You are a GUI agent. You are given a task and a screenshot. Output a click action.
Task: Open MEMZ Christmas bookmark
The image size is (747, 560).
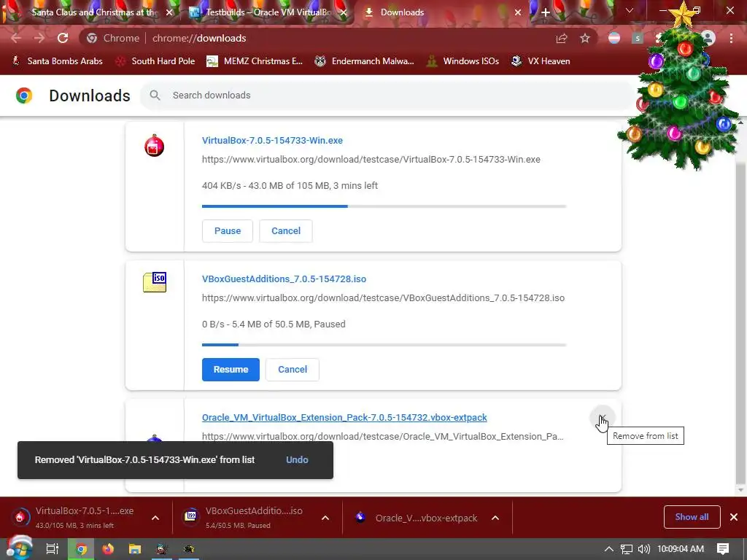point(255,61)
